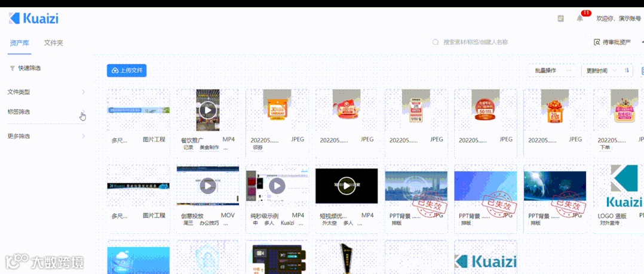Screen dimensions: 644x274
Task: Click the 餐饮推广 file name
Action: (192, 140)
